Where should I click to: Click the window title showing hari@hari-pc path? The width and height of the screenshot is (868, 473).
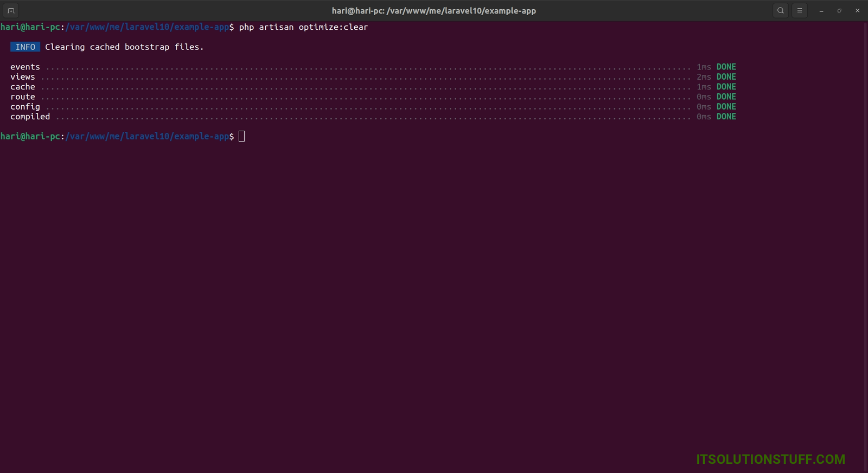point(433,11)
